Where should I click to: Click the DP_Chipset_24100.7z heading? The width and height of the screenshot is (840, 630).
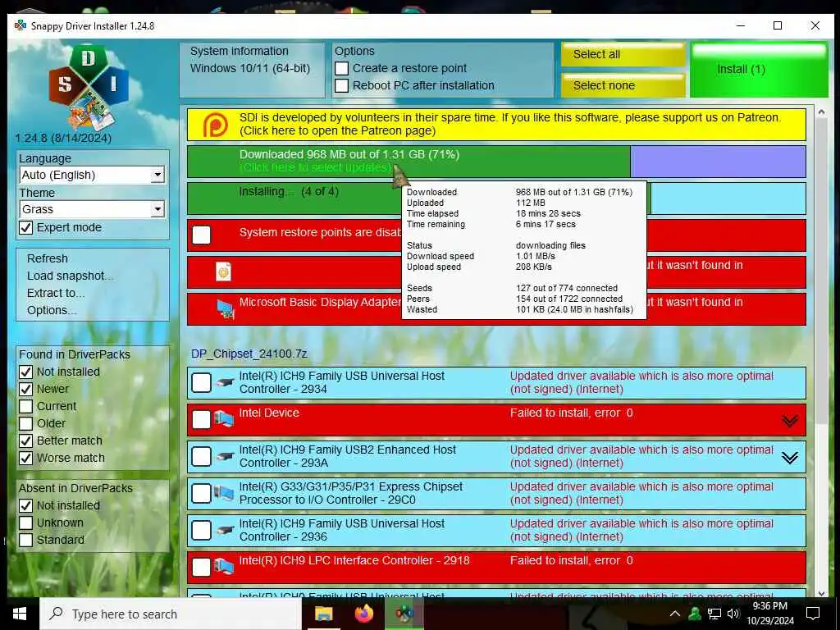(249, 354)
